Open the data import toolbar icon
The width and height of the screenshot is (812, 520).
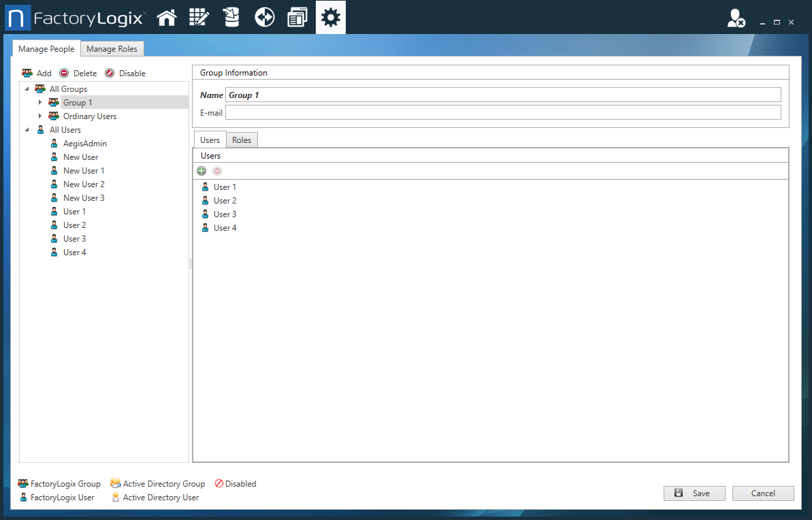click(x=231, y=17)
